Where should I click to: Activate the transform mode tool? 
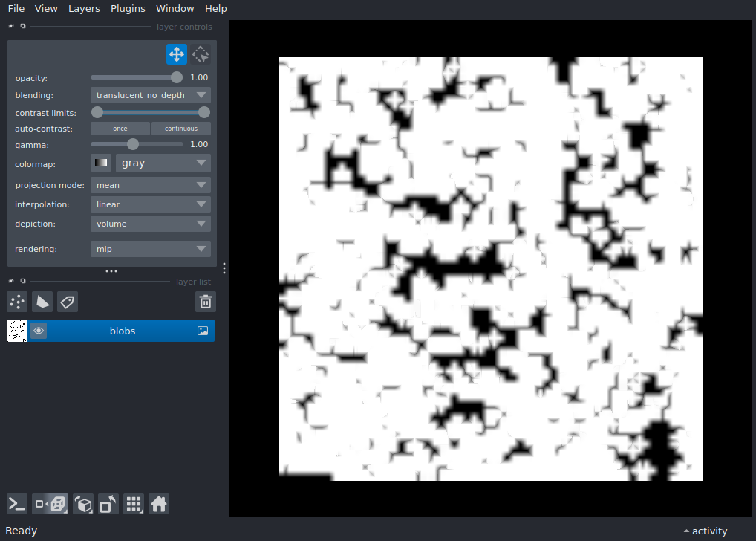coord(200,54)
